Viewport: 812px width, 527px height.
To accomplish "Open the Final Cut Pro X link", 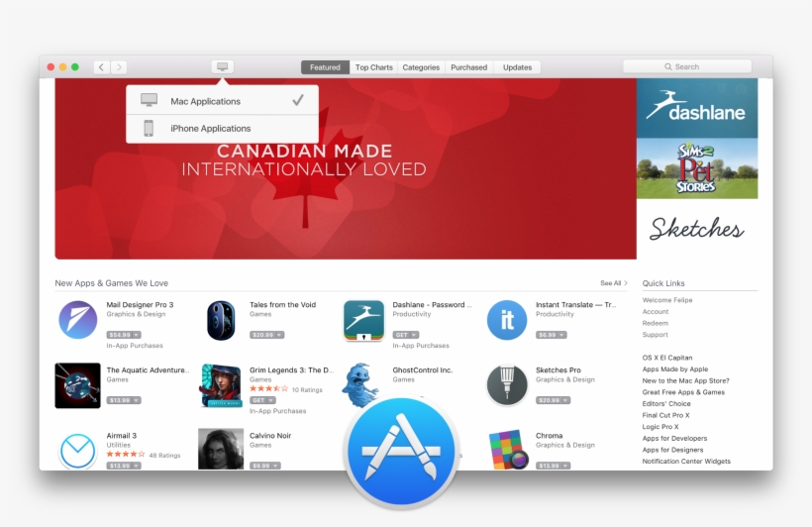I will coord(666,415).
